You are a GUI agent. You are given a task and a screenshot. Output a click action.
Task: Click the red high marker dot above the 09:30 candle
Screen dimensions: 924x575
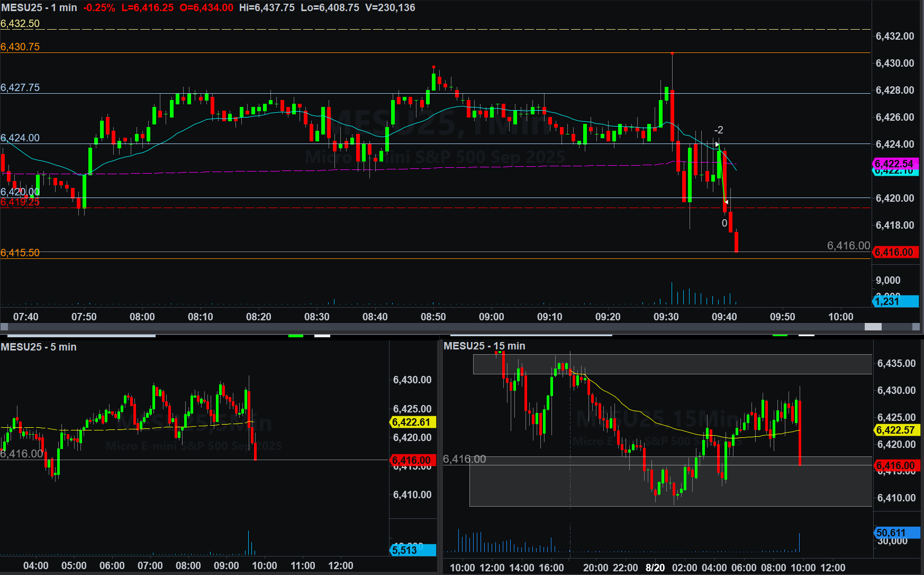click(672, 53)
